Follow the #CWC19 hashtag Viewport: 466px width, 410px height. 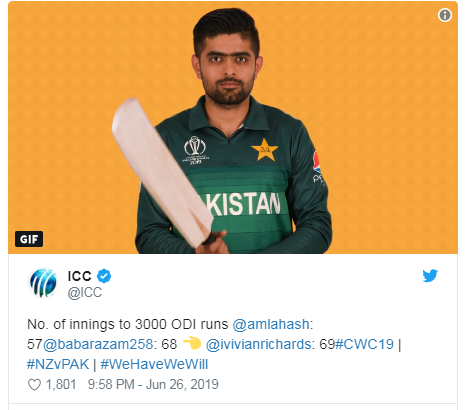364,344
